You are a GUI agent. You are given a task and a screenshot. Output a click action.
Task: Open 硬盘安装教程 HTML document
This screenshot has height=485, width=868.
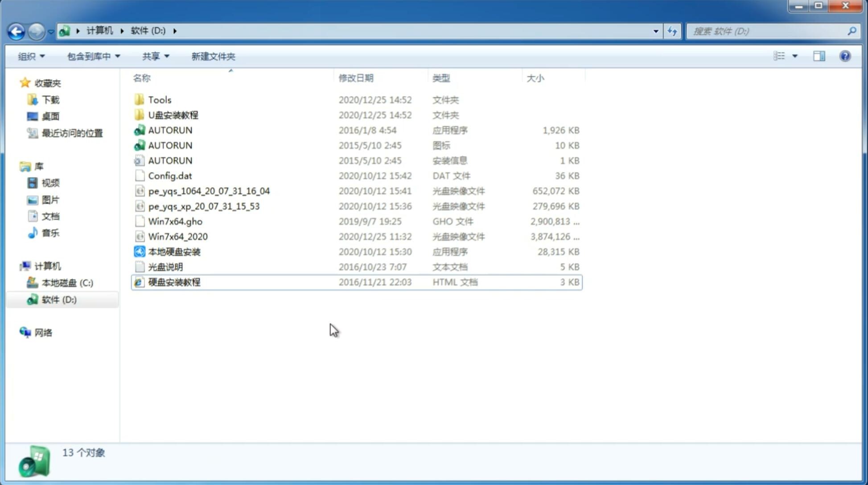tap(173, 282)
